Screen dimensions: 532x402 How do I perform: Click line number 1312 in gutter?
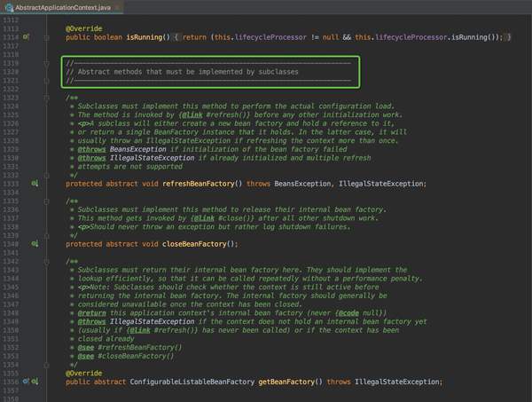[11, 20]
